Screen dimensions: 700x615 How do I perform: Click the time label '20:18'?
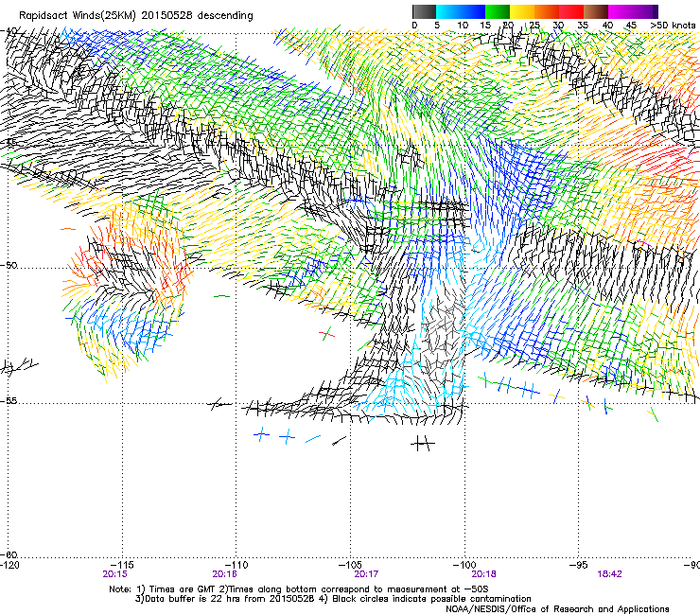[x=484, y=574]
